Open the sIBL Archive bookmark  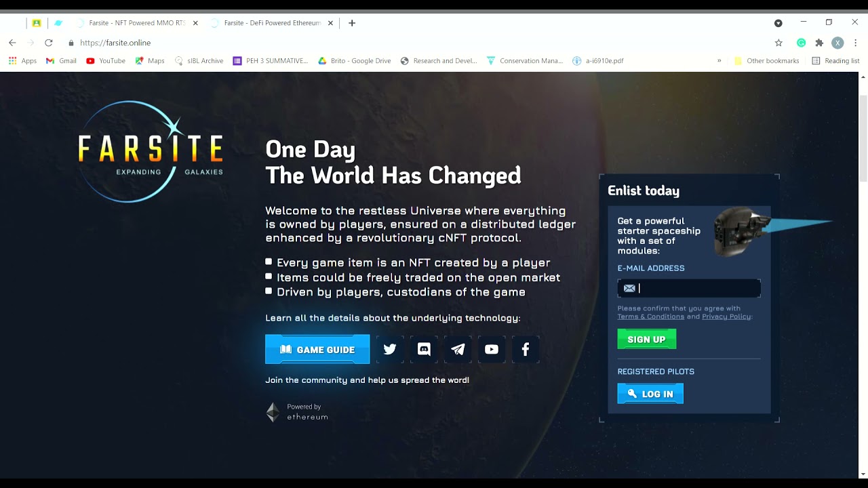199,60
